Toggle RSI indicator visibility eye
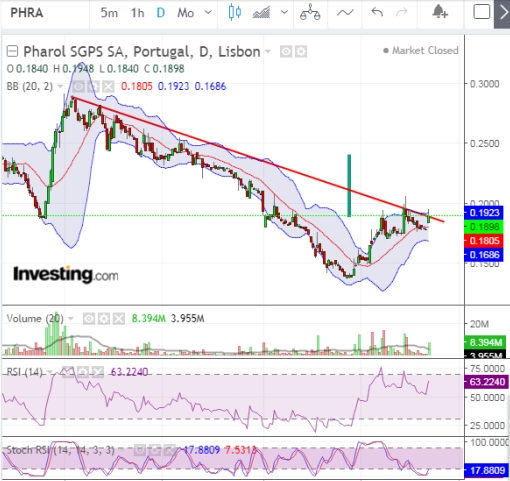The width and height of the screenshot is (510, 481). pos(68,372)
